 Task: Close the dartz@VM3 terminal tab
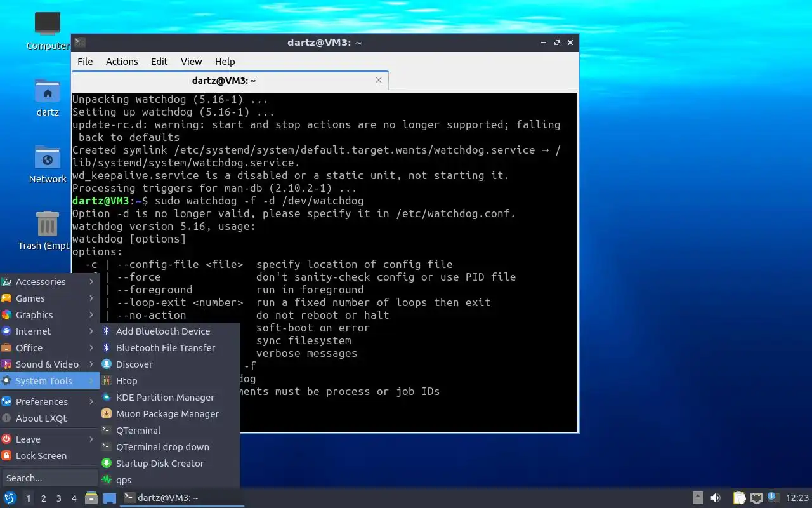(x=379, y=80)
